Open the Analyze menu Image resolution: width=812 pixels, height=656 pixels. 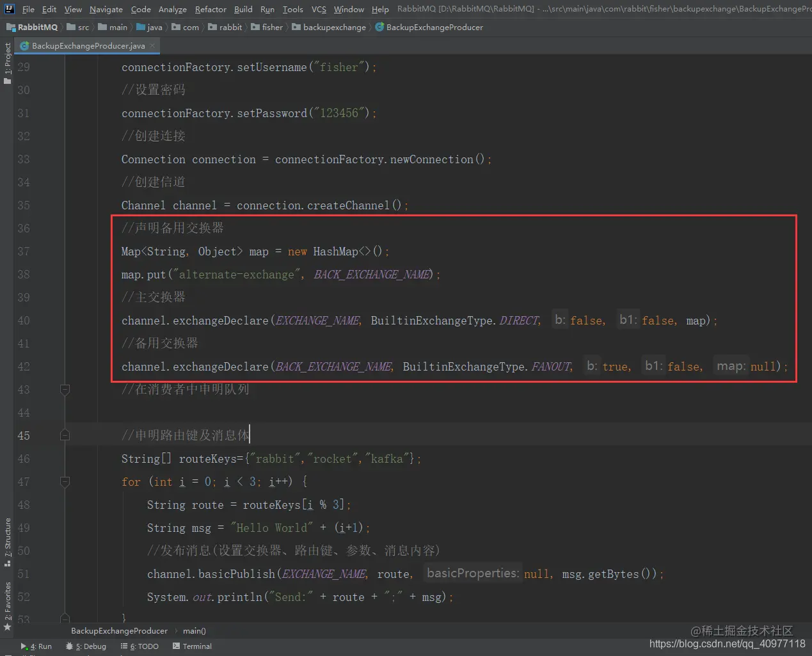click(173, 9)
